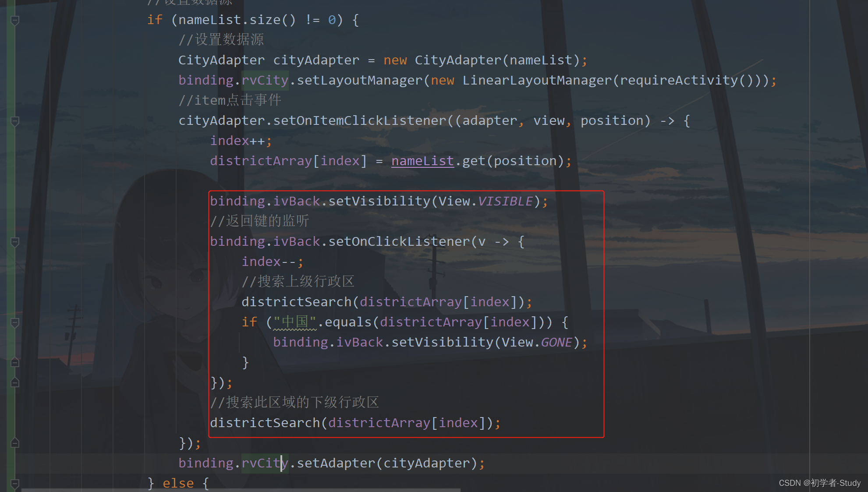
Task: Click the setAdapter method call
Action: (336, 464)
